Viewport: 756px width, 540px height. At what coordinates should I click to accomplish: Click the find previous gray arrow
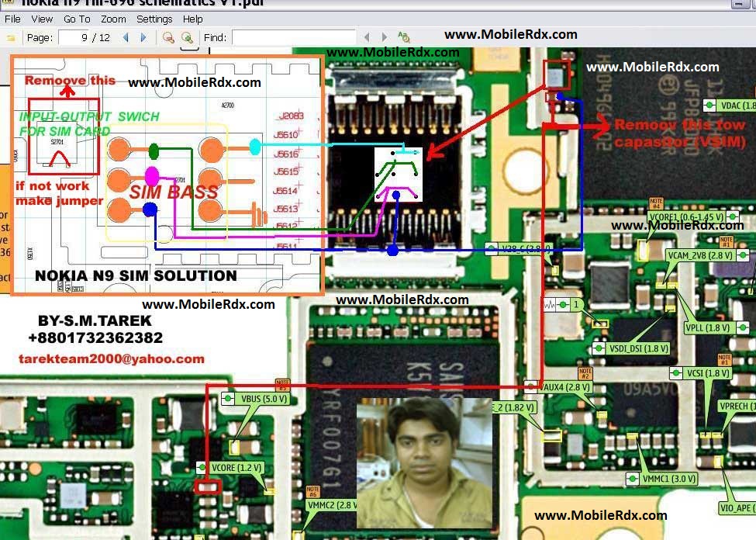pyautogui.click(x=367, y=37)
